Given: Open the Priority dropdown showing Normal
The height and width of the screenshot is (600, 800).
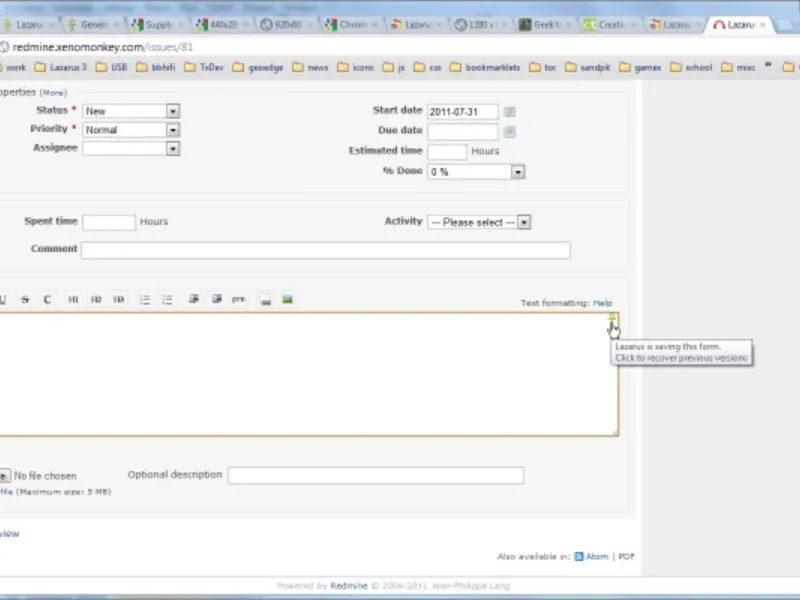Looking at the screenshot, I should click(x=131, y=130).
